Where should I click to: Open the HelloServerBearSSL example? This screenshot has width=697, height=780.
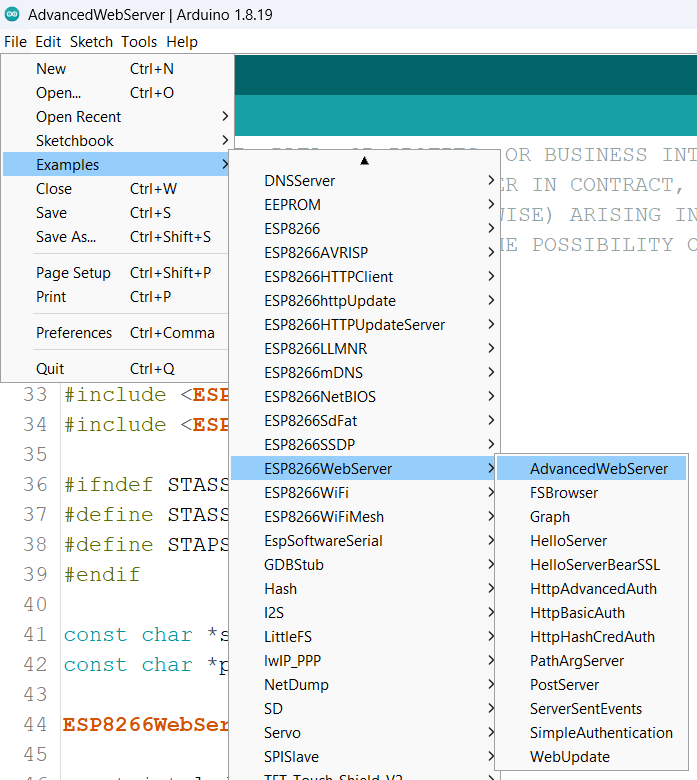pyautogui.click(x=592, y=565)
